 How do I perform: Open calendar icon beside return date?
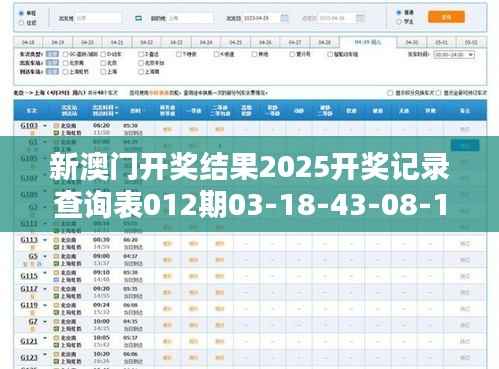point(360,18)
